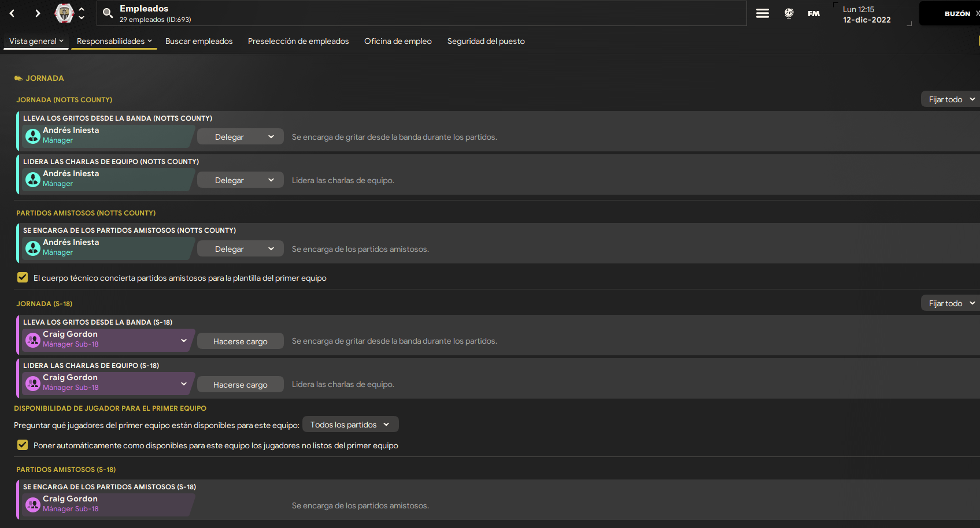Expand Fijar todo for Jornada (S-18)
Image resolution: width=980 pixels, height=528 pixels.
(x=951, y=303)
